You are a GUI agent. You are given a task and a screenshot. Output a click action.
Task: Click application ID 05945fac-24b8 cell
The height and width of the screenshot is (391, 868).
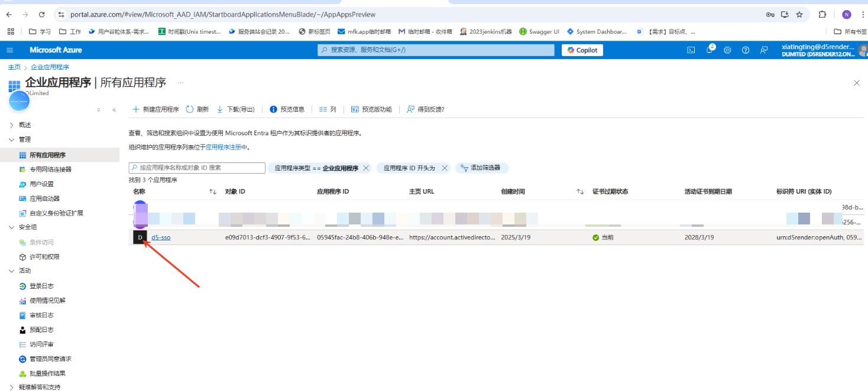tap(360, 237)
